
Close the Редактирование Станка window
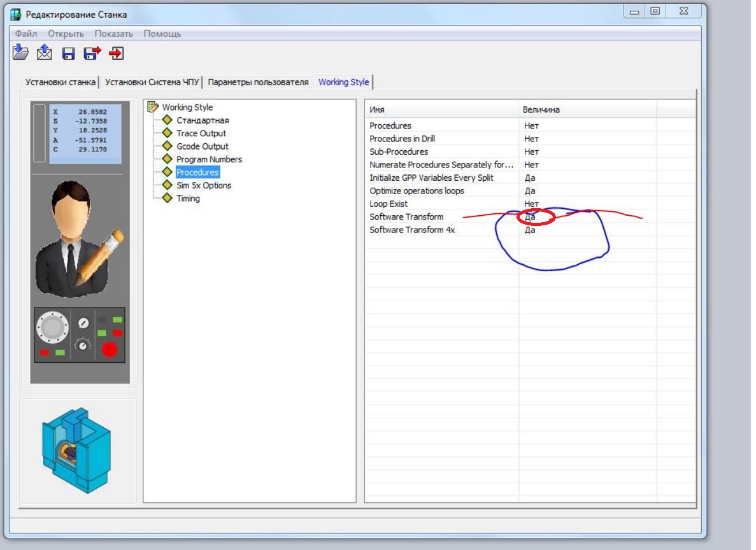click(683, 11)
